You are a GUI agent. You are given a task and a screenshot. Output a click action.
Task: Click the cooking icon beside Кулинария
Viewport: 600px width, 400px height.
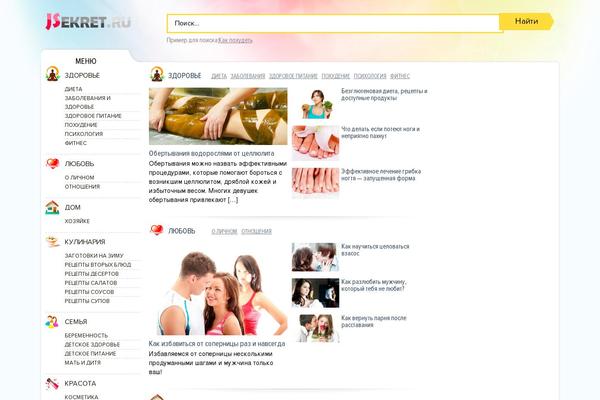[x=52, y=242]
